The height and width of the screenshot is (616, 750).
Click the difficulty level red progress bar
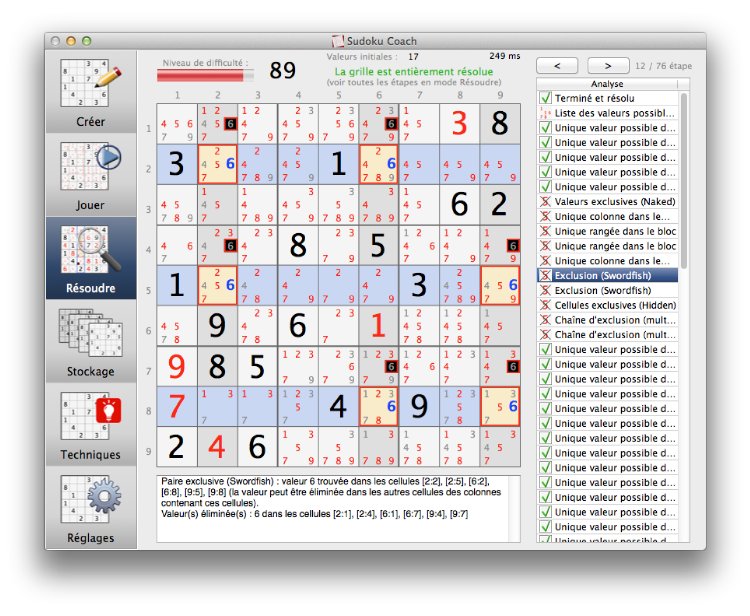[205, 76]
